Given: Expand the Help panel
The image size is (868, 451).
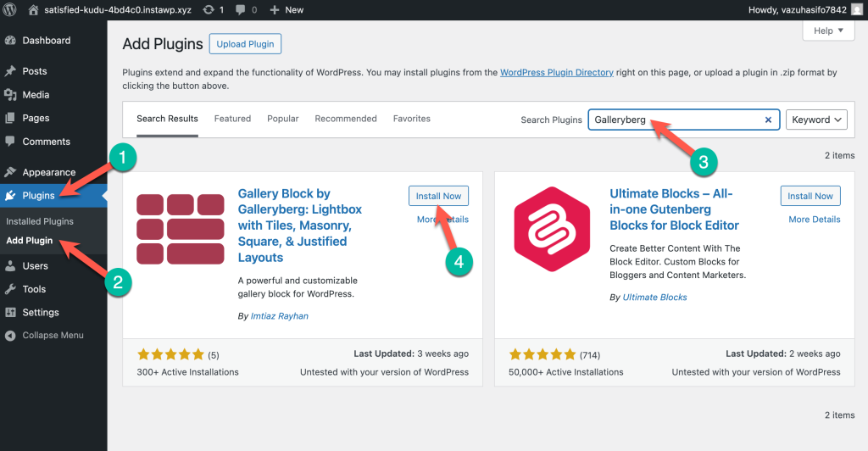Looking at the screenshot, I should (827, 31).
